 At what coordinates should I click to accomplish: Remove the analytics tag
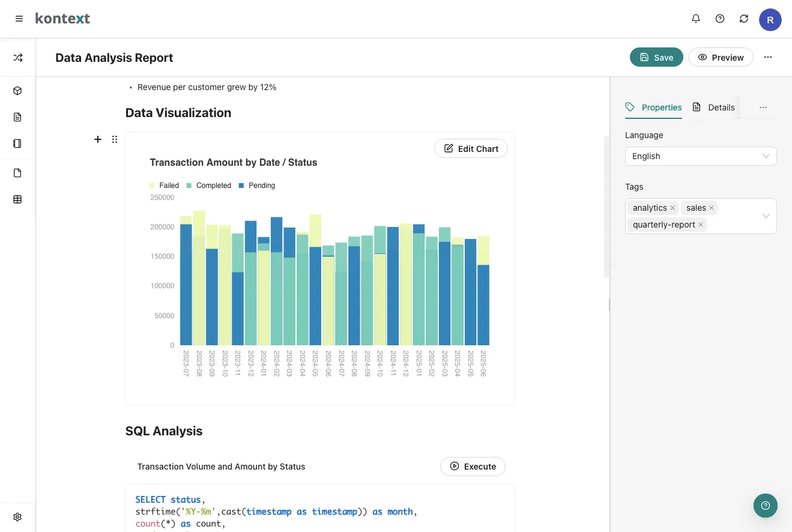673,208
